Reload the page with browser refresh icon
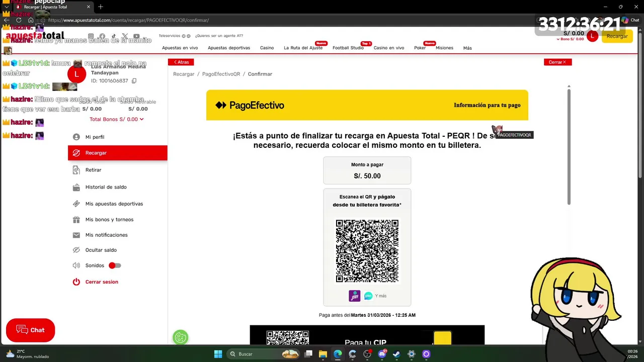Viewport: 644px width, 362px height. [19, 20]
